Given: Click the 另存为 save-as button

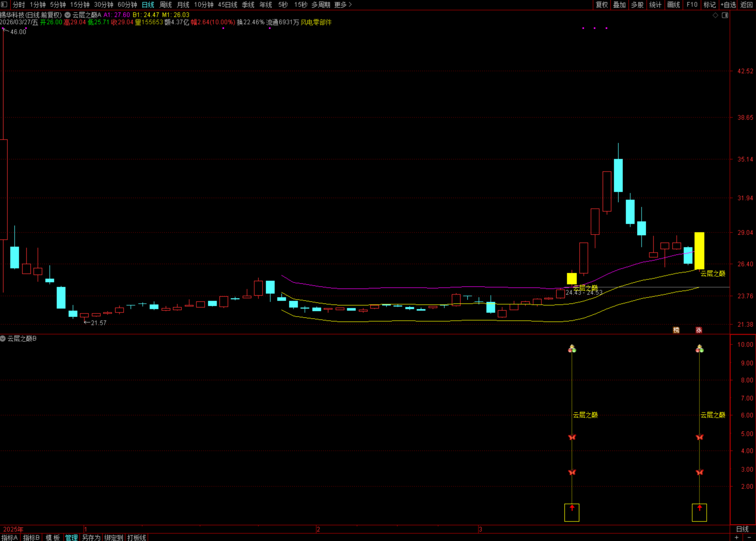Looking at the screenshot, I should (91, 537).
